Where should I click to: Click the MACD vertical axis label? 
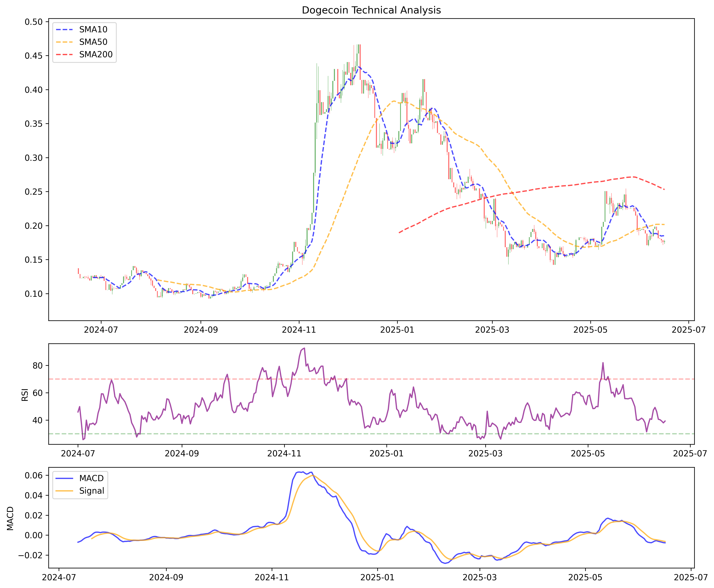[10, 518]
